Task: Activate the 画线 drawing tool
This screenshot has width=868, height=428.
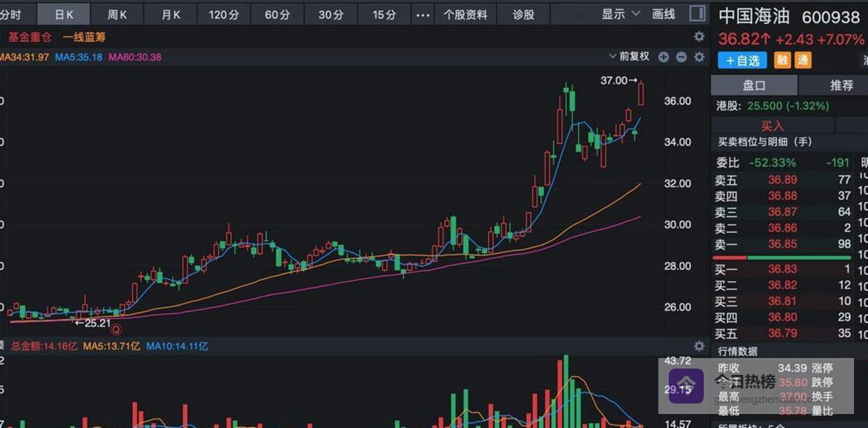Action: click(663, 14)
